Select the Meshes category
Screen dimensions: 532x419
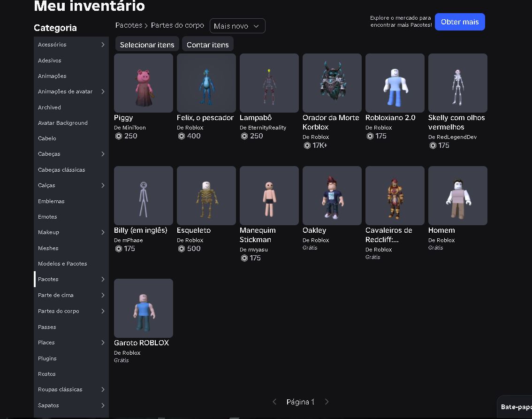point(71,248)
